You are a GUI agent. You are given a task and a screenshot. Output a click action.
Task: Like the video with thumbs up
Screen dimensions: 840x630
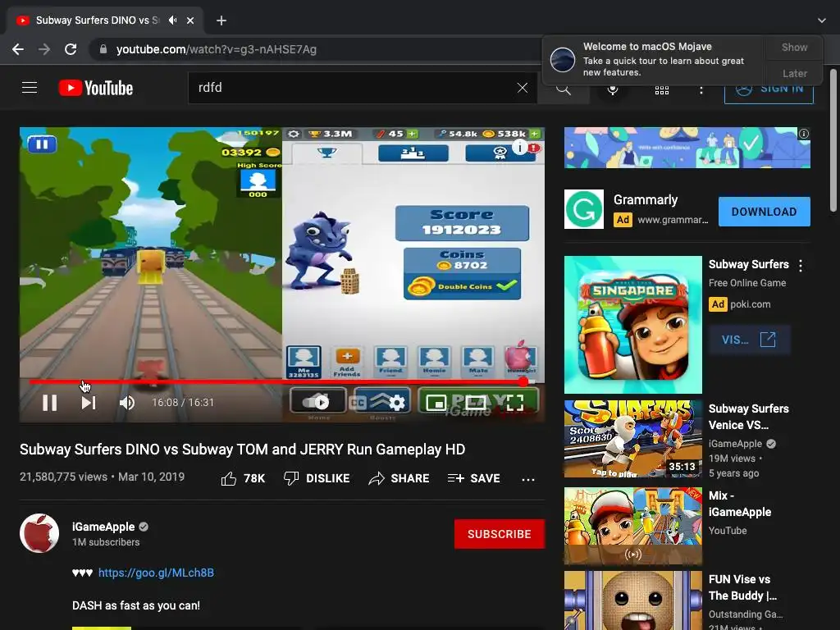click(243, 478)
